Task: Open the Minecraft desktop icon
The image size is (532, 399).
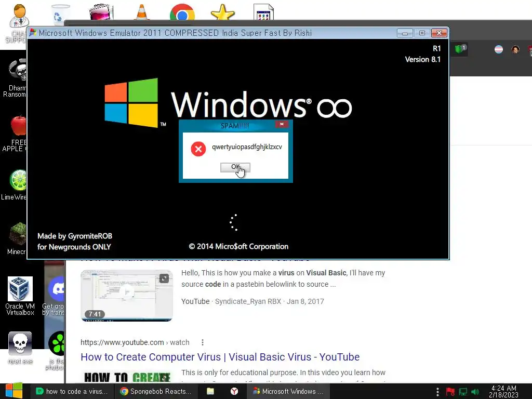Action: [16, 238]
